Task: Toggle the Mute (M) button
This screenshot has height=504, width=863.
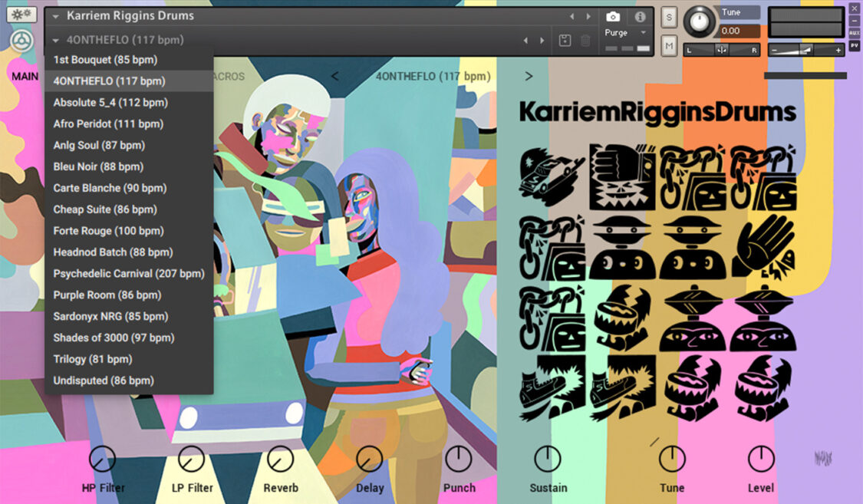Action: (669, 46)
